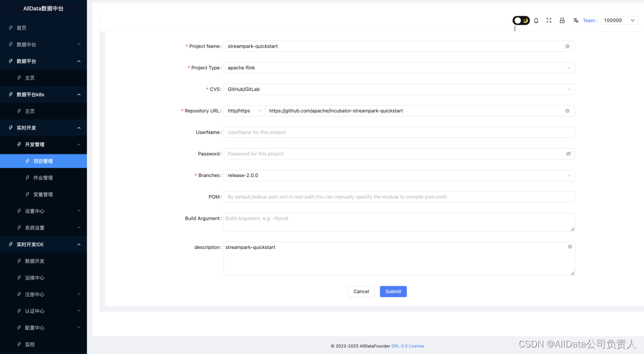Open the Branches release-2.0.0 dropdown

point(399,175)
